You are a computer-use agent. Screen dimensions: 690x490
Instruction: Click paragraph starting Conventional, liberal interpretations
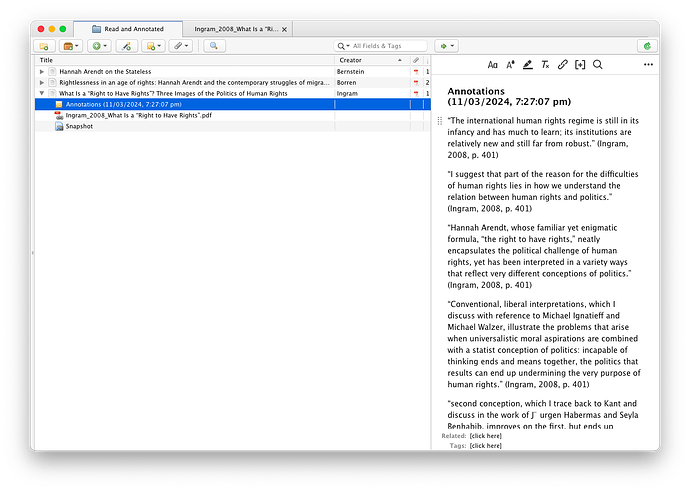point(544,344)
